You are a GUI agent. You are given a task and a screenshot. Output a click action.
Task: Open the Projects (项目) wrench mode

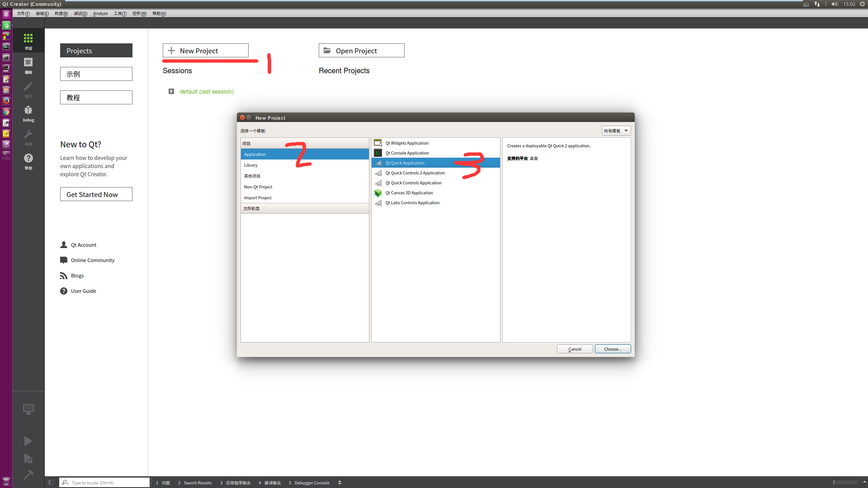28,137
